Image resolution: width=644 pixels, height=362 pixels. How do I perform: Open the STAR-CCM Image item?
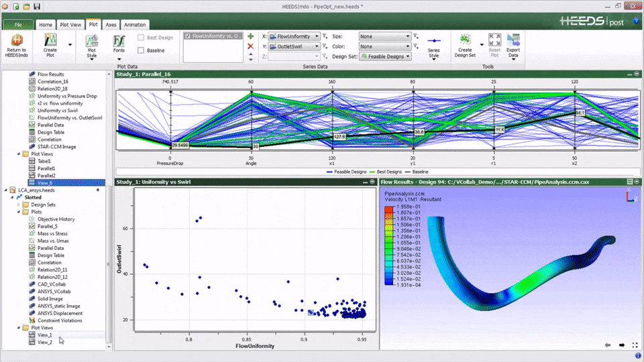coord(56,147)
